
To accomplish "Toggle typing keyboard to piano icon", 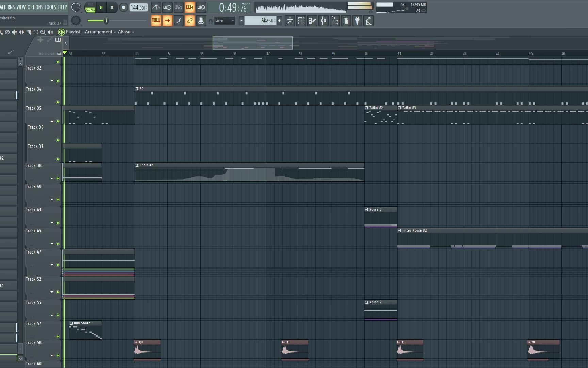I will click(x=156, y=21).
